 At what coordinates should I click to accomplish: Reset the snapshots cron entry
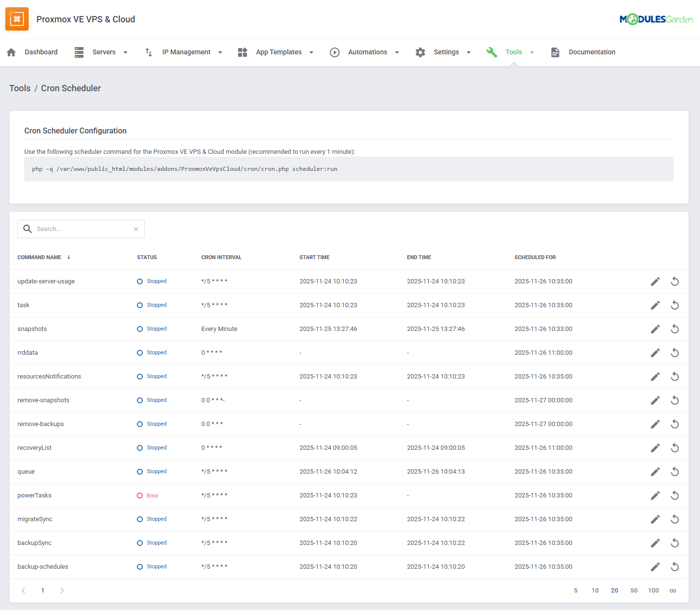(675, 329)
